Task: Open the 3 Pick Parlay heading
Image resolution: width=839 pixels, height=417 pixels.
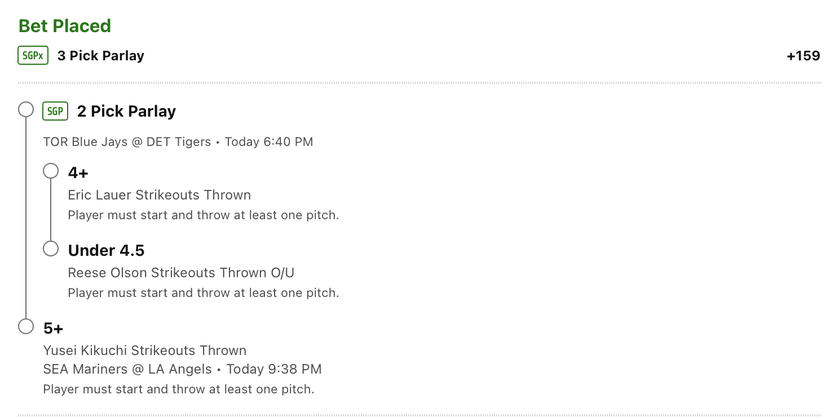Action: [x=101, y=56]
